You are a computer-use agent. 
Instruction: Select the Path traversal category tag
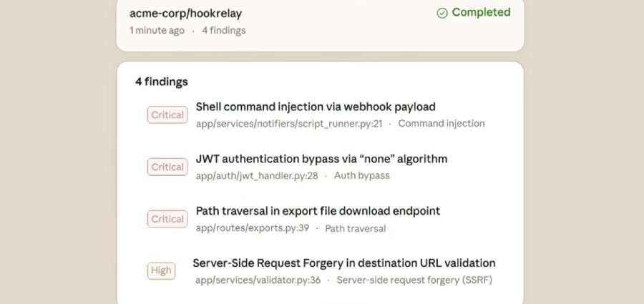point(356,228)
